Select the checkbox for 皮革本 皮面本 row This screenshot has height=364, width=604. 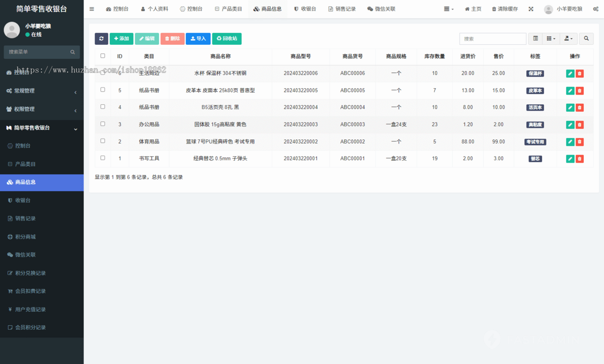click(x=103, y=91)
